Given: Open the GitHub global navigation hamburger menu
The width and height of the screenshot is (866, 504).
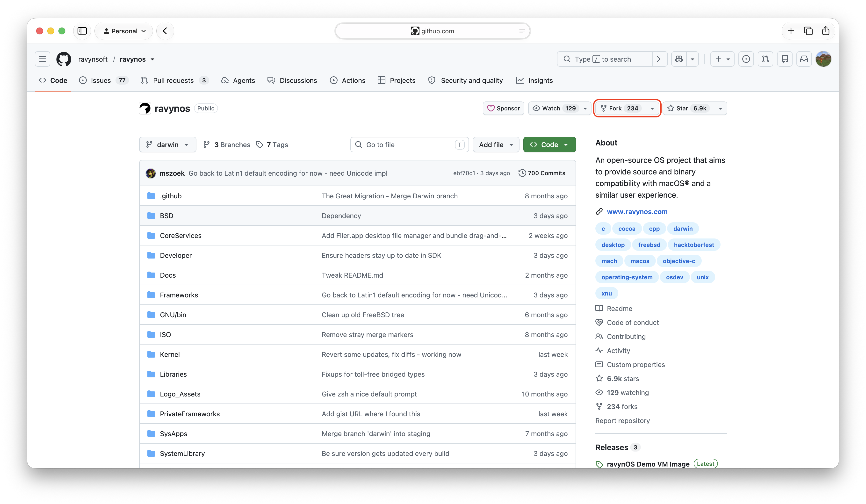Looking at the screenshot, I should point(42,59).
